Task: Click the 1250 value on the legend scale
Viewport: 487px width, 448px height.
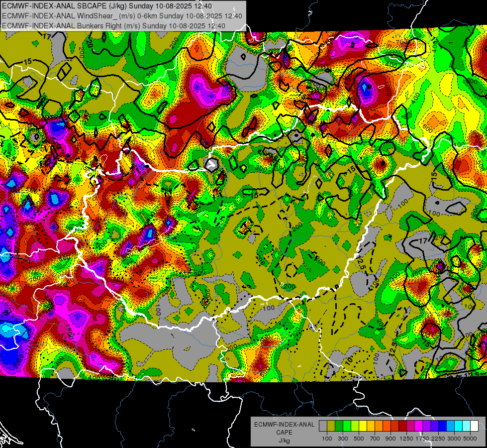Action: 406,439
